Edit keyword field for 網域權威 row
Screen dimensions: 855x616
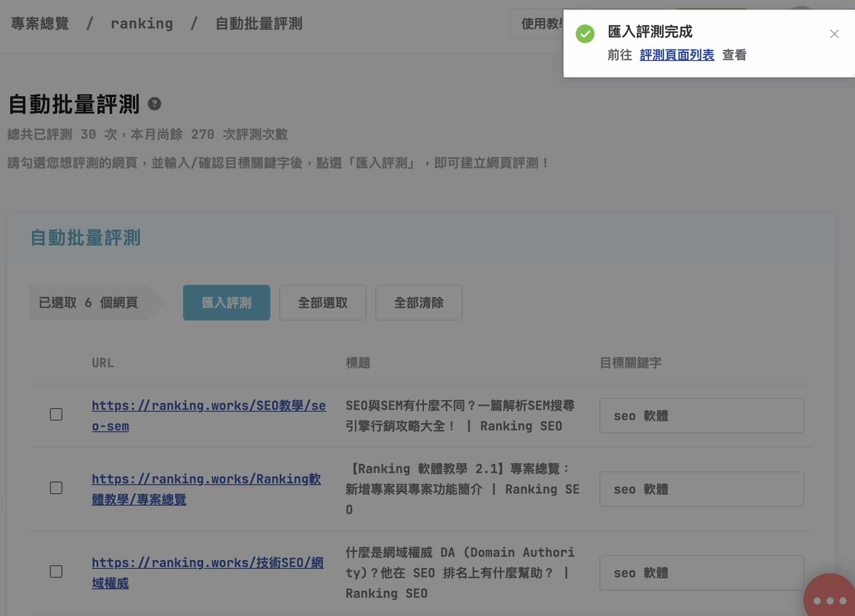click(701, 573)
